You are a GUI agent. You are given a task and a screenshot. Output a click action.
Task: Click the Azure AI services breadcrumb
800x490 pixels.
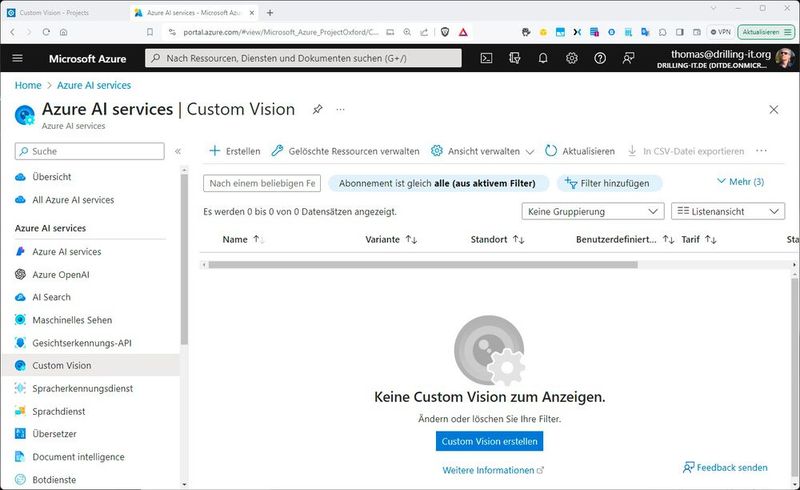click(94, 85)
